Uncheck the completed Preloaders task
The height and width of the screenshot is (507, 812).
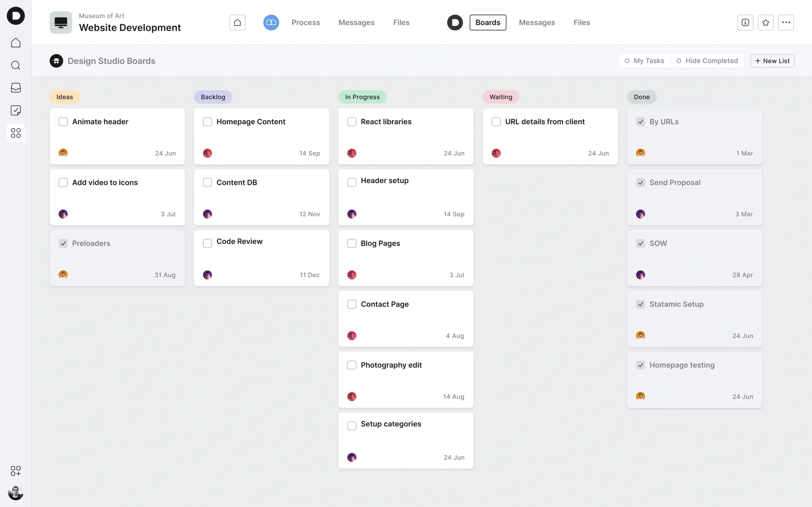click(x=63, y=243)
